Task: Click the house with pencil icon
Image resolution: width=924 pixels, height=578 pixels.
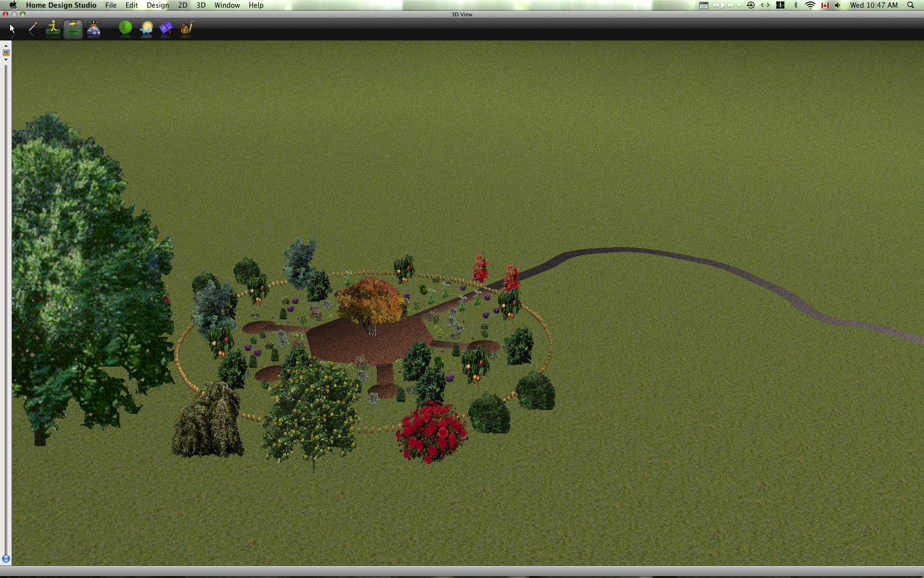Action: 187,29
